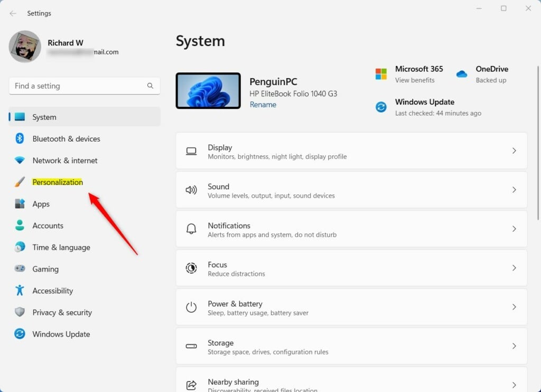Open Focus reduce distractions row

[x=351, y=268]
